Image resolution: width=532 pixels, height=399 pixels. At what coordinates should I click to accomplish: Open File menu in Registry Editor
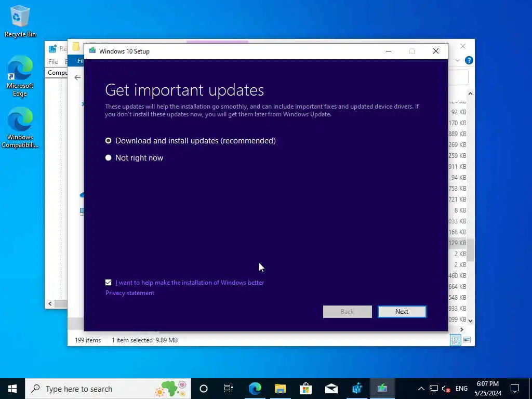(x=53, y=61)
